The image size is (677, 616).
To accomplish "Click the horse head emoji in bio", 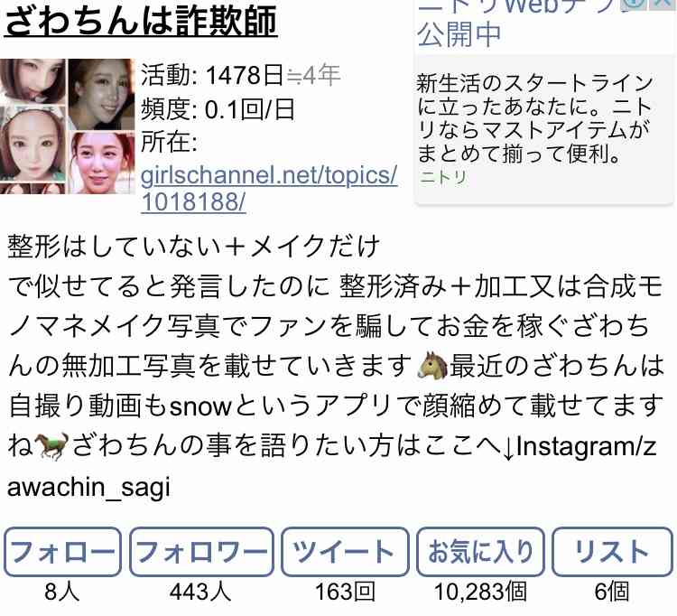I will (x=432, y=366).
